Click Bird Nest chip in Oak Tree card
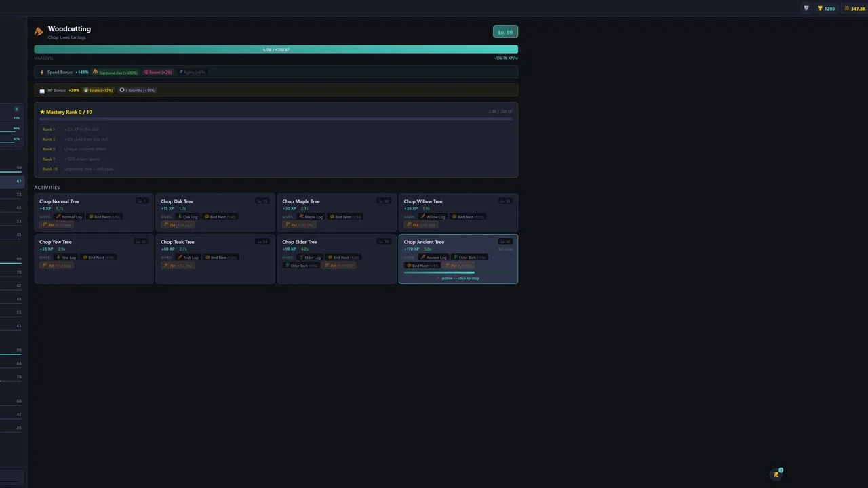Image resolution: width=868 pixels, height=488 pixels. tap(220, 217)
